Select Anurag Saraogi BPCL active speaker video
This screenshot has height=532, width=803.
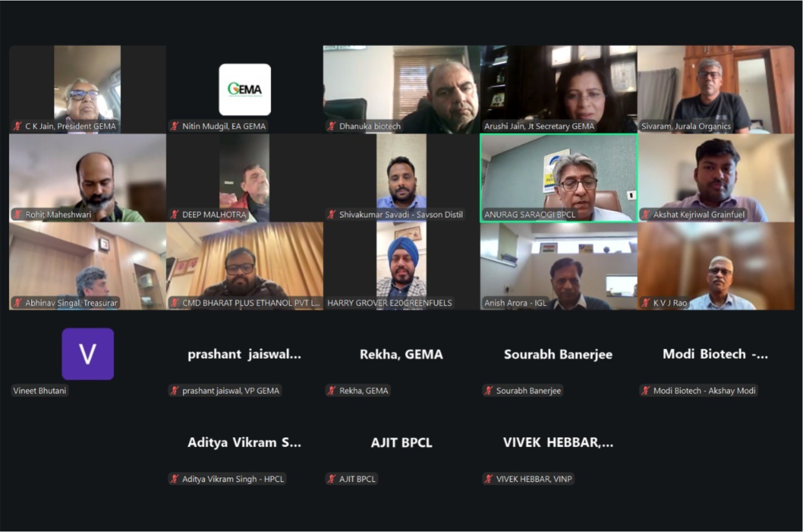click(x=559, y=178)
